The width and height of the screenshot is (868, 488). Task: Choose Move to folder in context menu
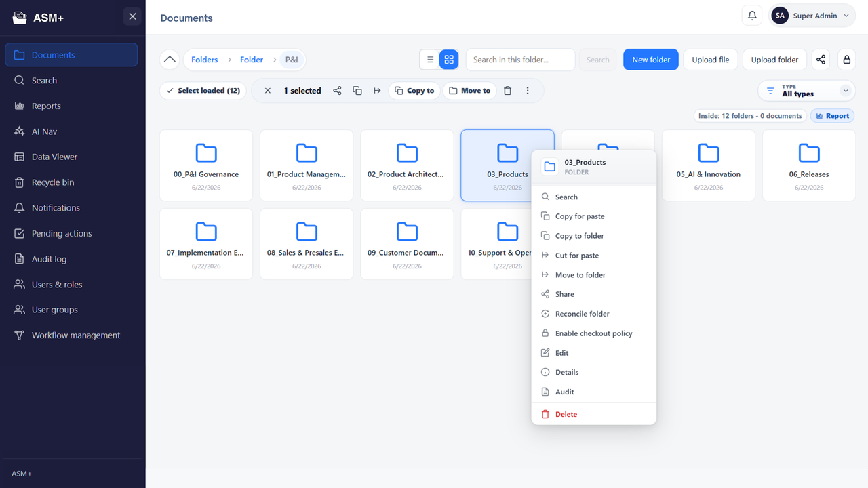(x=594, y=275)
